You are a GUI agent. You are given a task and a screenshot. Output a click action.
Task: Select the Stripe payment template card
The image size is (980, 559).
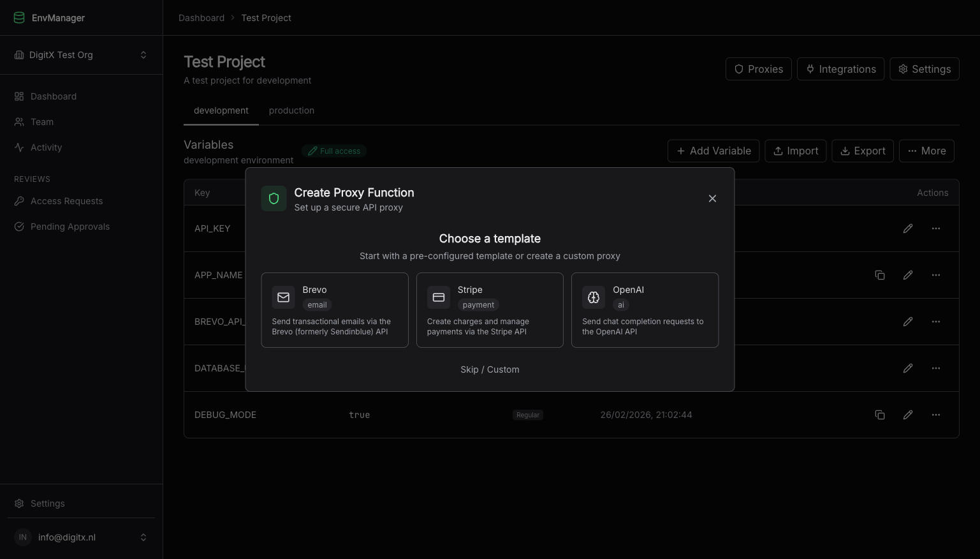(x=490, y=310)
